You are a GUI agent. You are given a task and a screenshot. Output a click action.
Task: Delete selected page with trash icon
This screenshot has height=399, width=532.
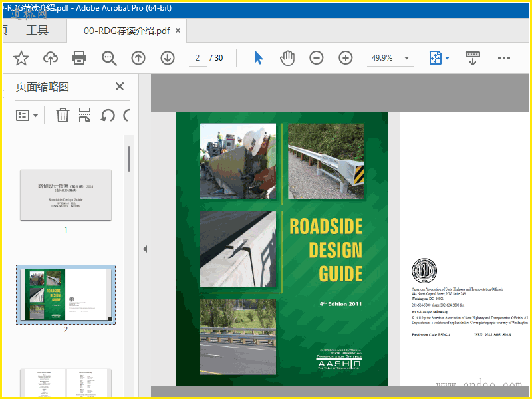click(63, 116)
